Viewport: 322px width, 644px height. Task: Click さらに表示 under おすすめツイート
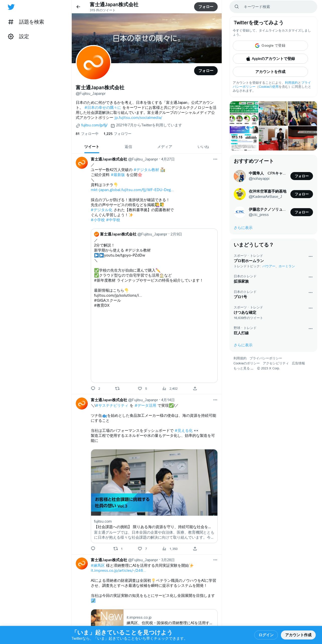click(243, 228)
